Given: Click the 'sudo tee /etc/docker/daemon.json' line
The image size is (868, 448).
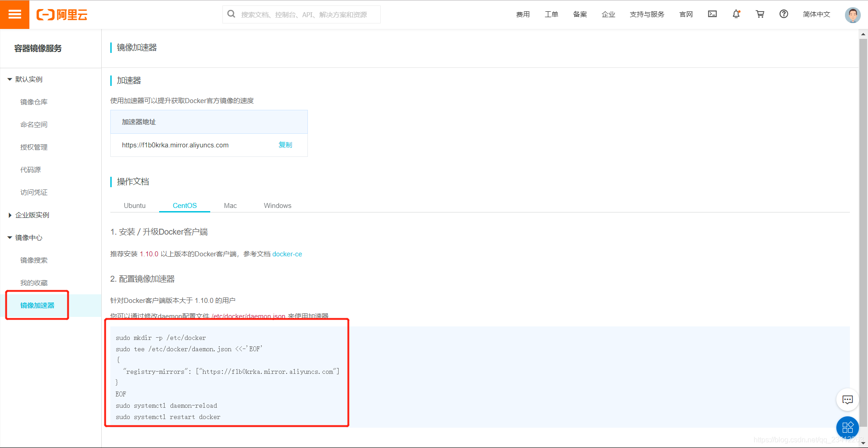Looking at the screenshot, I should pos(189,349).
